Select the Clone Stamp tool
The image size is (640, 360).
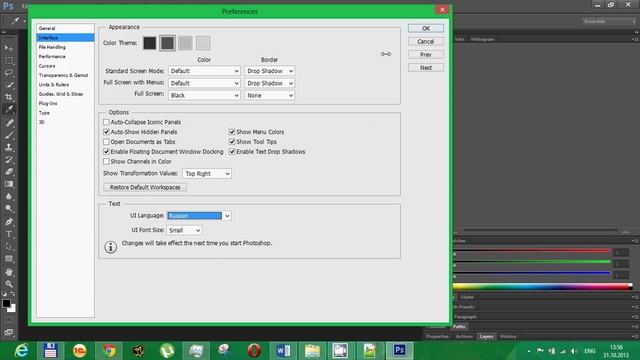(x=9, y=147)
